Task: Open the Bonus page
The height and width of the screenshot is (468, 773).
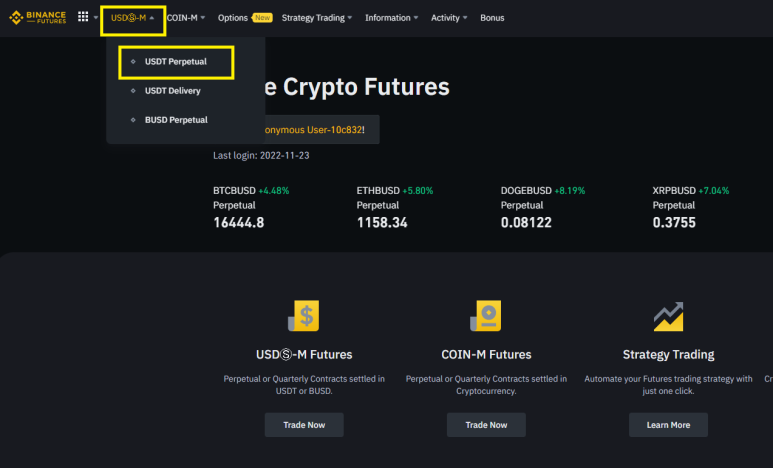Action: (x=492, y=18)
